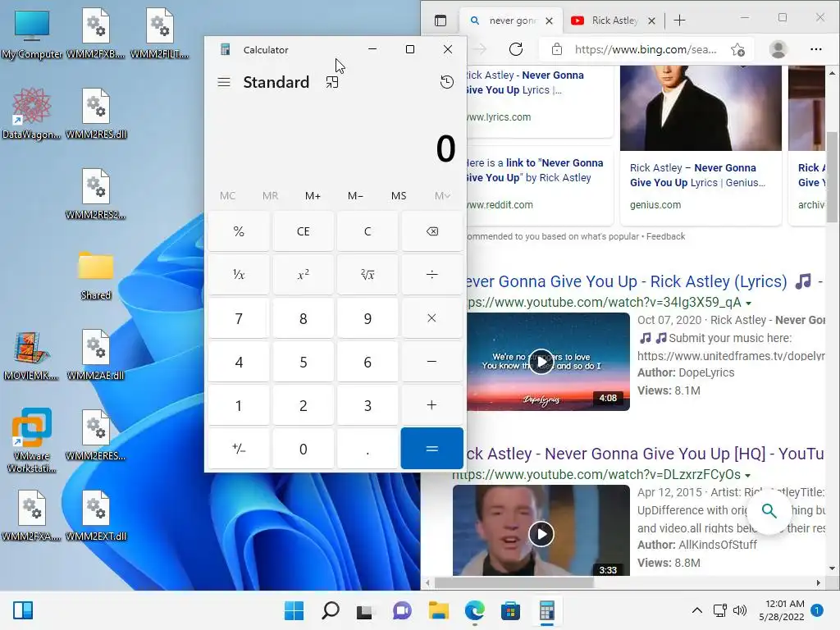Image resolution: width=840 pixels, height=630 pixels.
Task: Click the Bing address bar URL
Action: coord(645,49)
